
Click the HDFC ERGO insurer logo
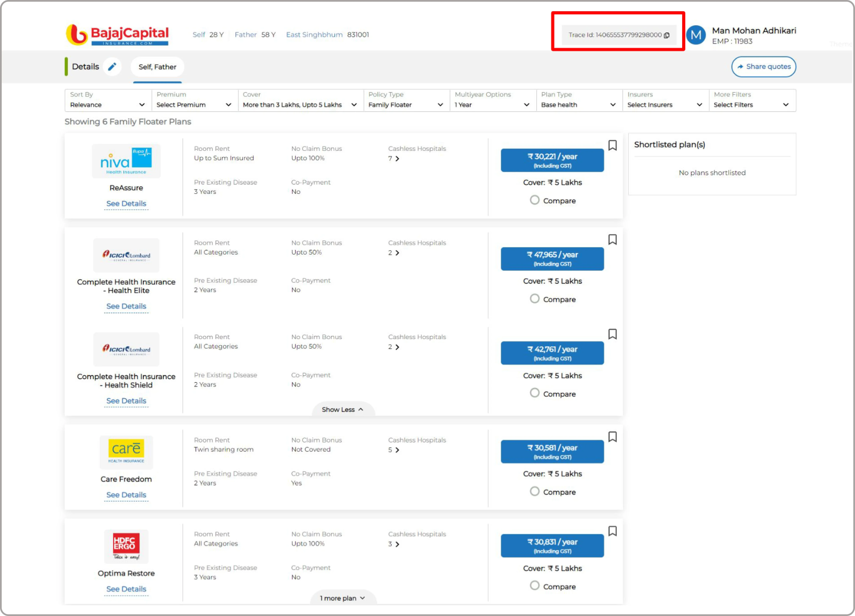(126, 546)
